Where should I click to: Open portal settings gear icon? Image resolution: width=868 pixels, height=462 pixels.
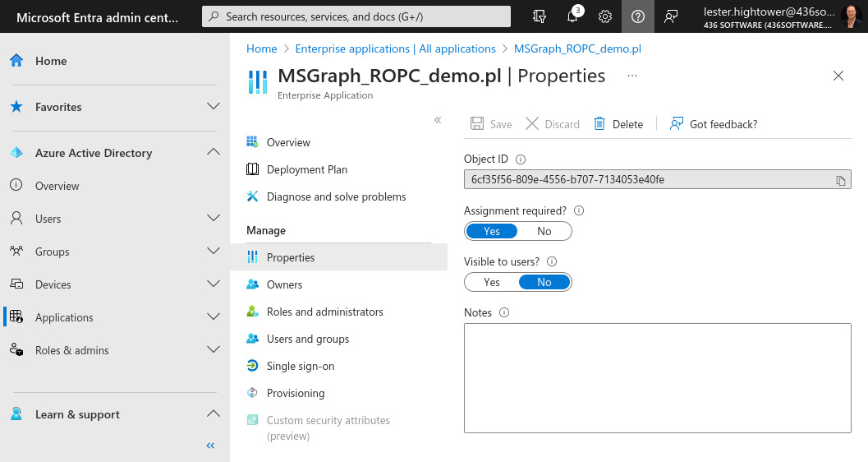(605, 16)
